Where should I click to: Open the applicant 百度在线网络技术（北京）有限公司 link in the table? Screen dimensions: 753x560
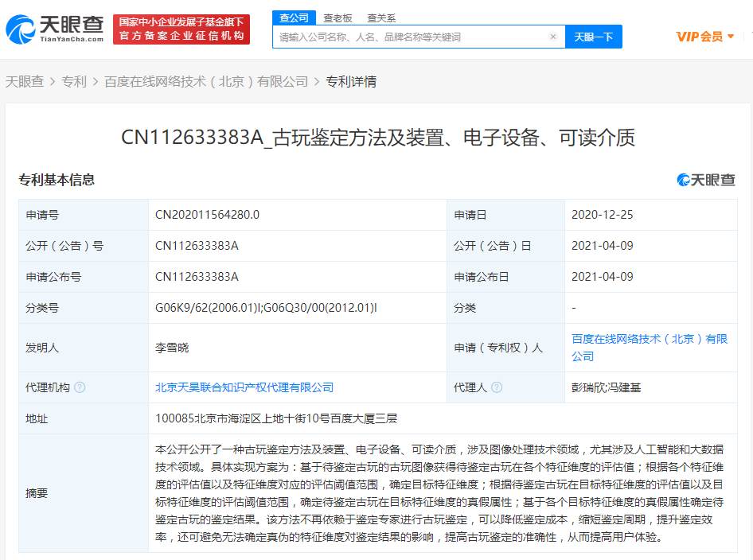pyautogui.click(x=649, y=347)
